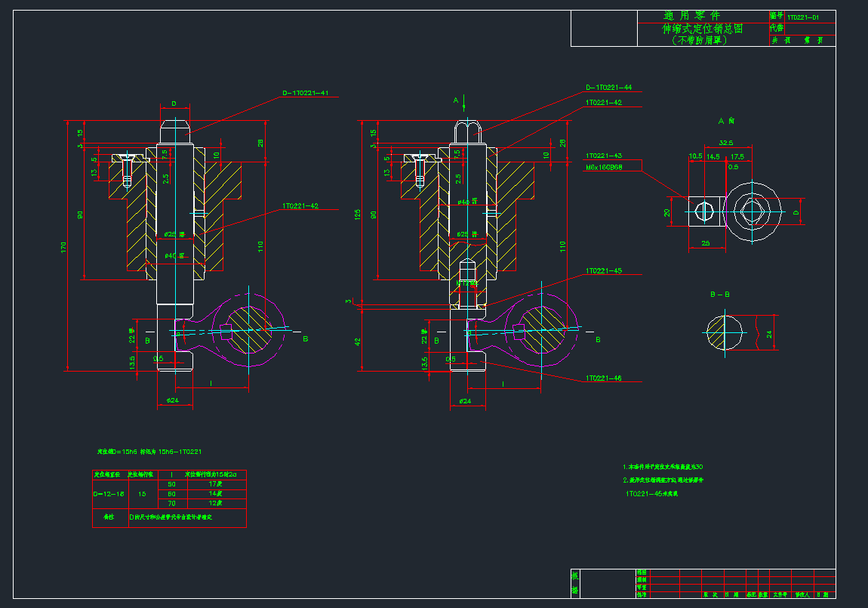Click the 通用零件 title text

coord(691,16)
